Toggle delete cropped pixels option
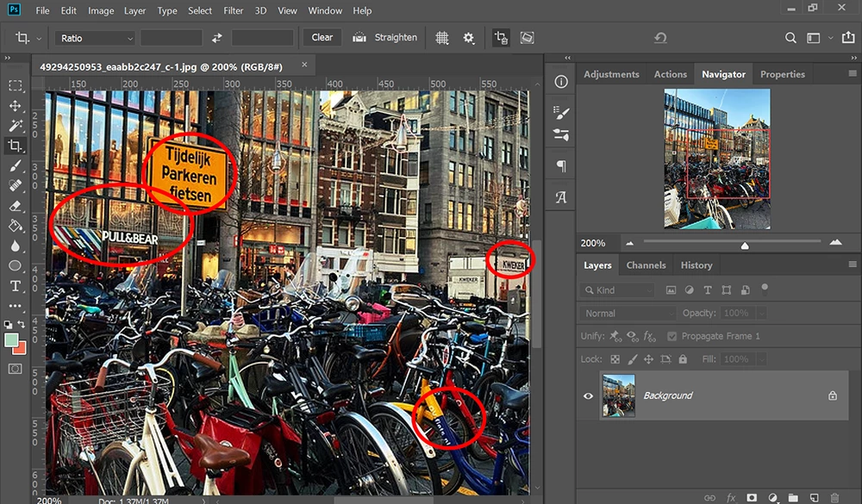The width and height of the screenshot is (862, 504). [500, 38]
